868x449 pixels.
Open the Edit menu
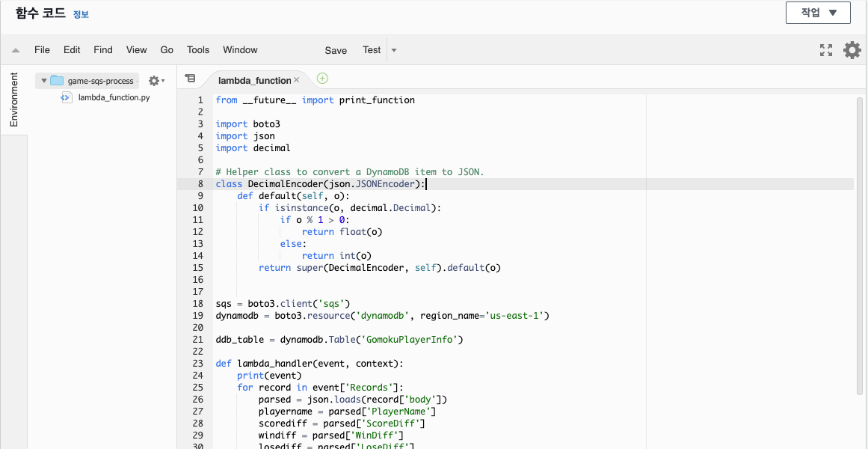72,50
